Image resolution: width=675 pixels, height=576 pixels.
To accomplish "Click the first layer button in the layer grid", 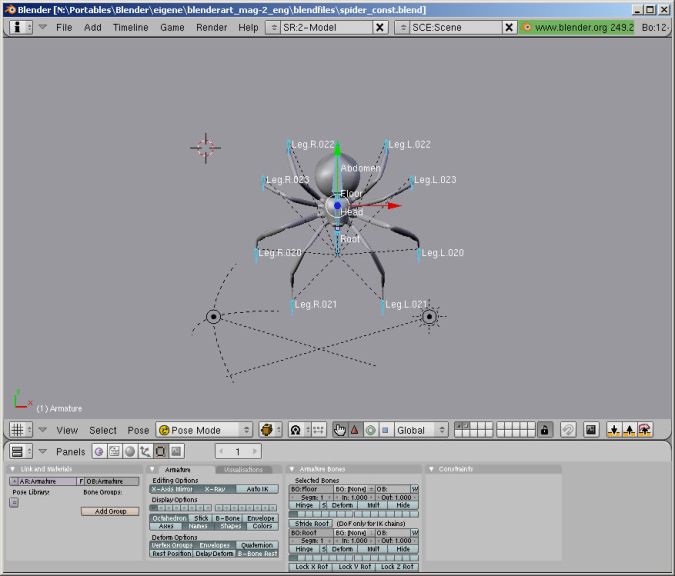I will click(x=459, y=426).
